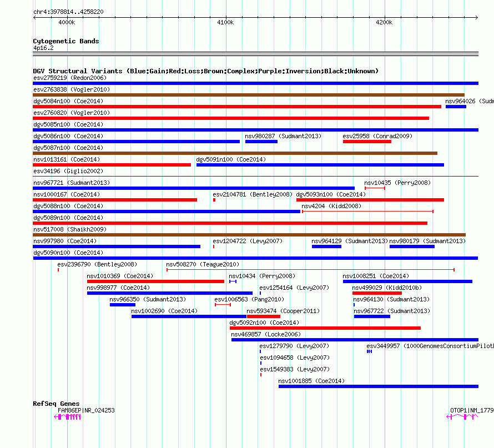
Task: Select nsv980287 (Sudmant2013) label
Action: [283, 136]
